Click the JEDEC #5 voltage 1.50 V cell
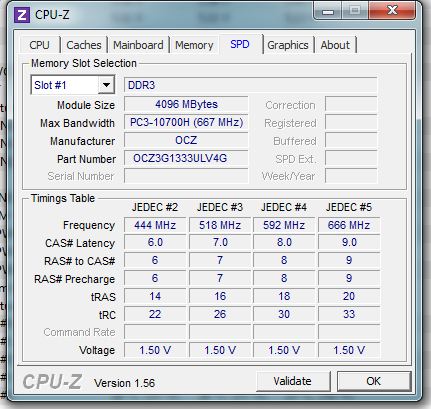Screen dimensions: 431x409 [x=349, y=350]
